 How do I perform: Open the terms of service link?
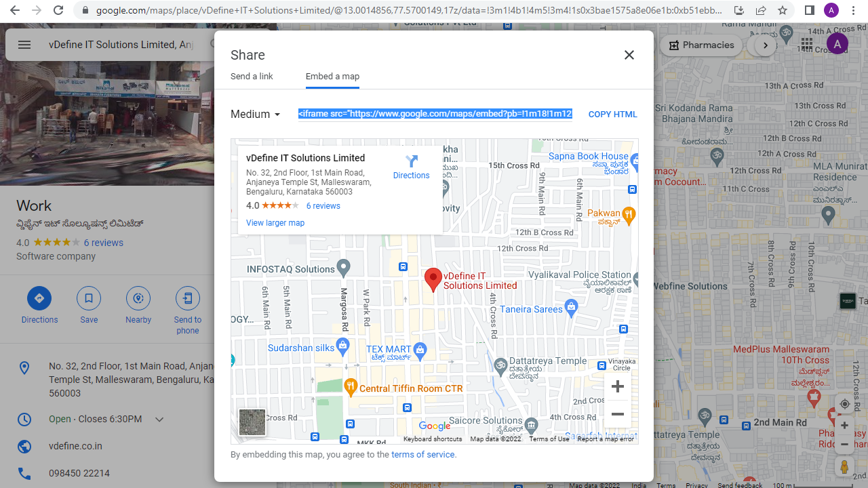coord(423,455)
